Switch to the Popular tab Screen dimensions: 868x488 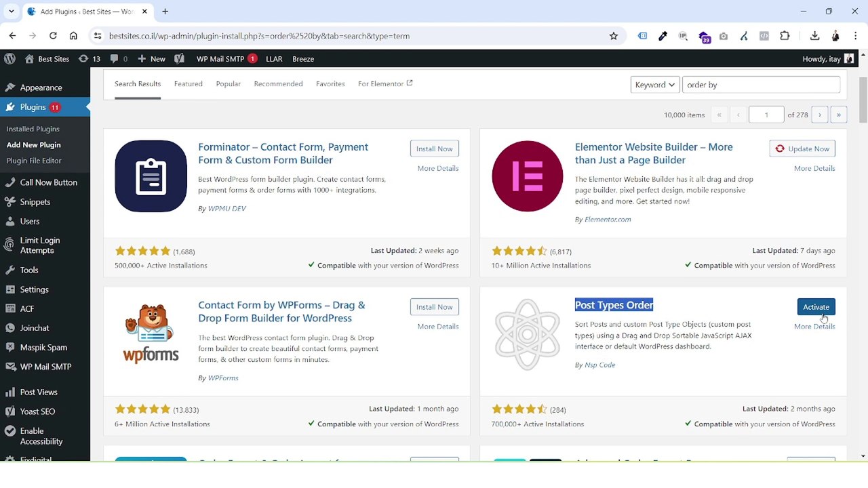tap(229, 84)
